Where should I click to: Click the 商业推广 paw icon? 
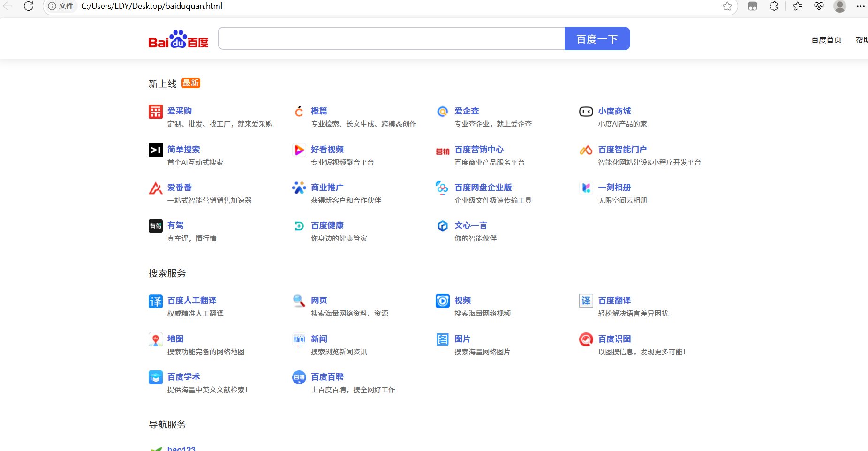(x=299, y=188)
